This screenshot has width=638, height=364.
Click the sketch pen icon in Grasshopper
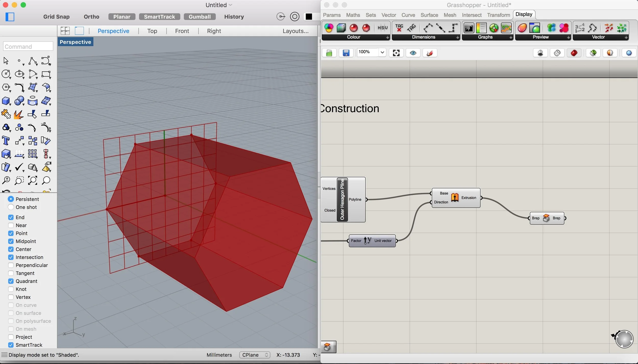click(430, 53)
